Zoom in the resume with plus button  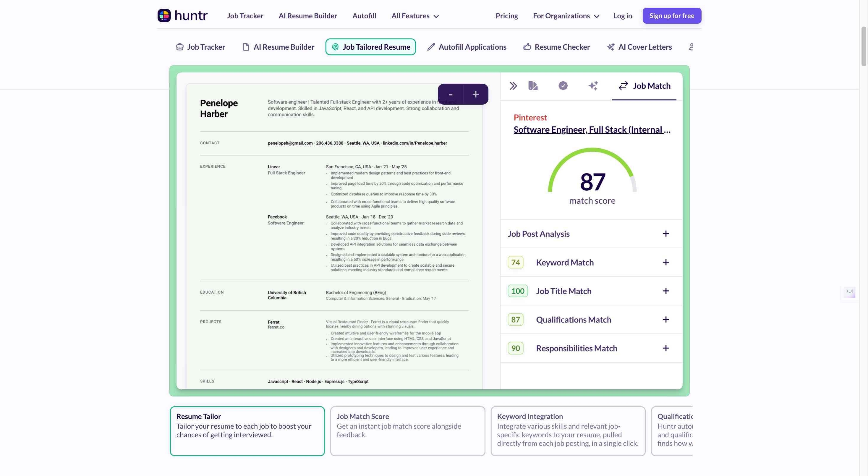475,94
